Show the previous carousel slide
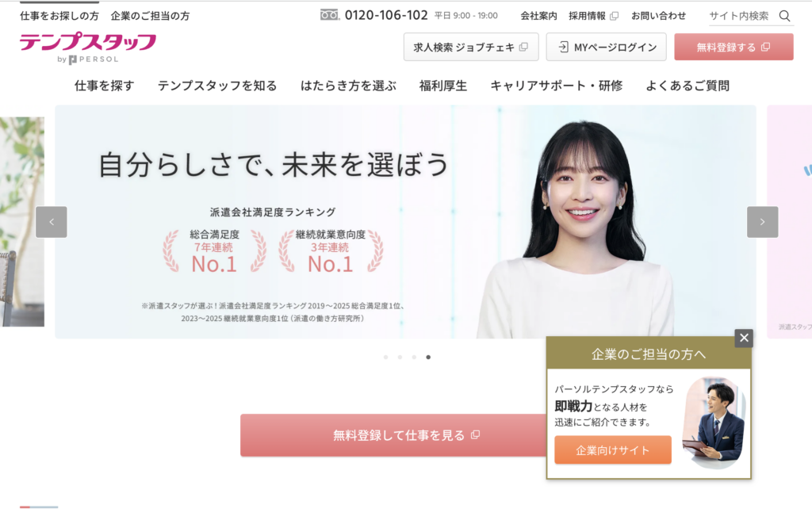 pos(52,222)
